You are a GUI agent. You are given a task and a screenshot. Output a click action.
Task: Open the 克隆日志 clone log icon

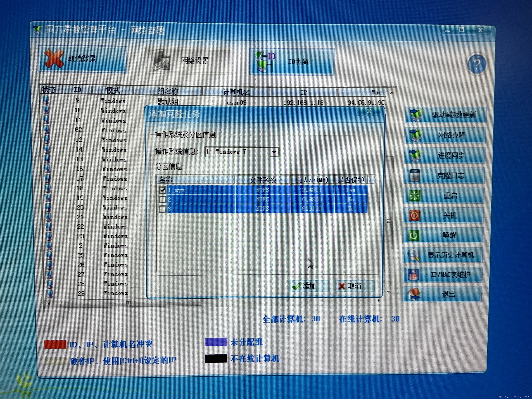pos(415,175)
